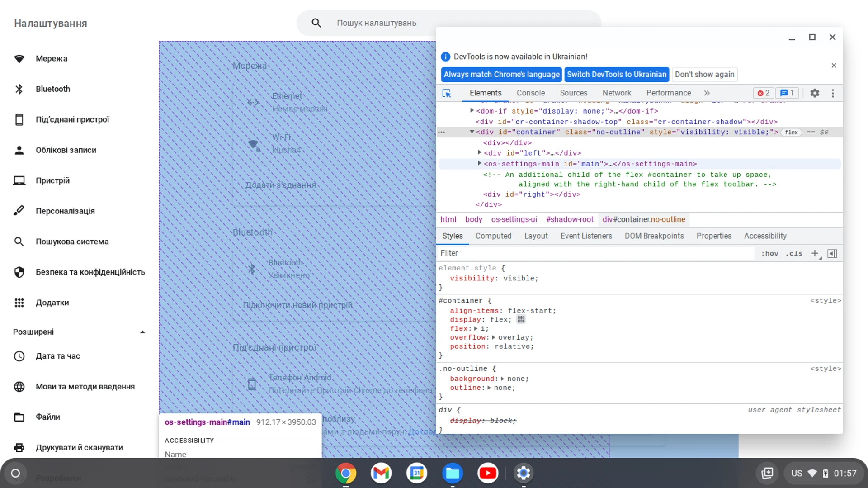Viewport: 868px width, 488px height.
Task: Open DevTools settings gear
Action: (815, 93)
